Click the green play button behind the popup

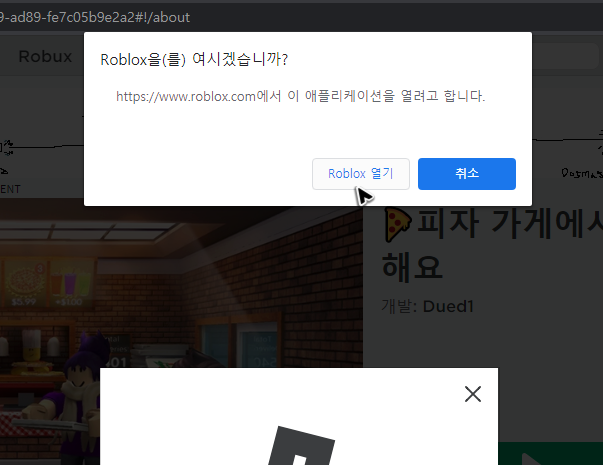pyautogui.click(x=550, y=454)
